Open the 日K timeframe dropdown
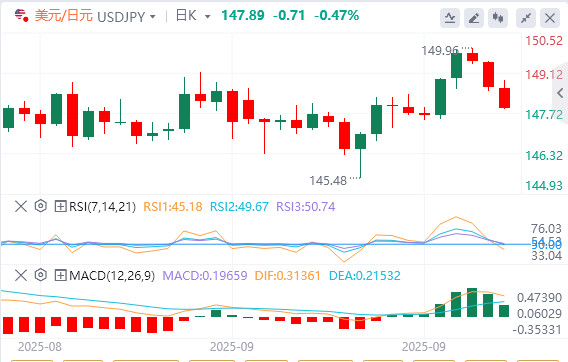The image size is (568, 362). pos(192,16)
